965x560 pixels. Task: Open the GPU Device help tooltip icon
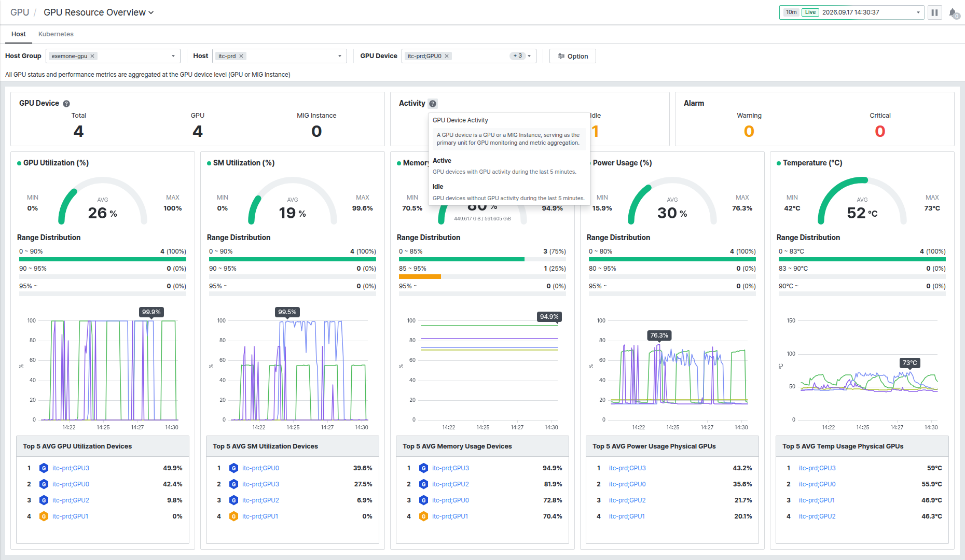pyautogui.click(x=66, y=104)
